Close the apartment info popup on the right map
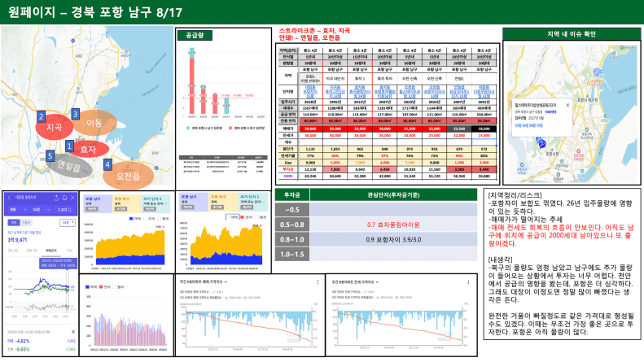The width and height of the screenshot is (644, 362). pos(567,105)
